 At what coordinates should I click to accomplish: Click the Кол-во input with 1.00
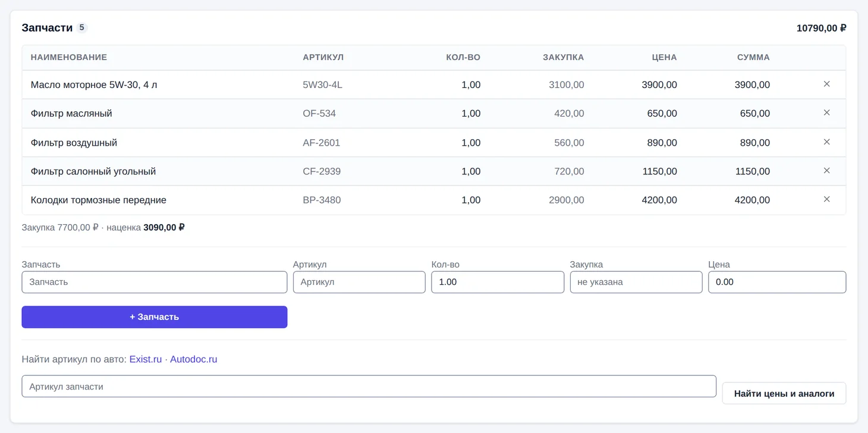click(498, 282)
